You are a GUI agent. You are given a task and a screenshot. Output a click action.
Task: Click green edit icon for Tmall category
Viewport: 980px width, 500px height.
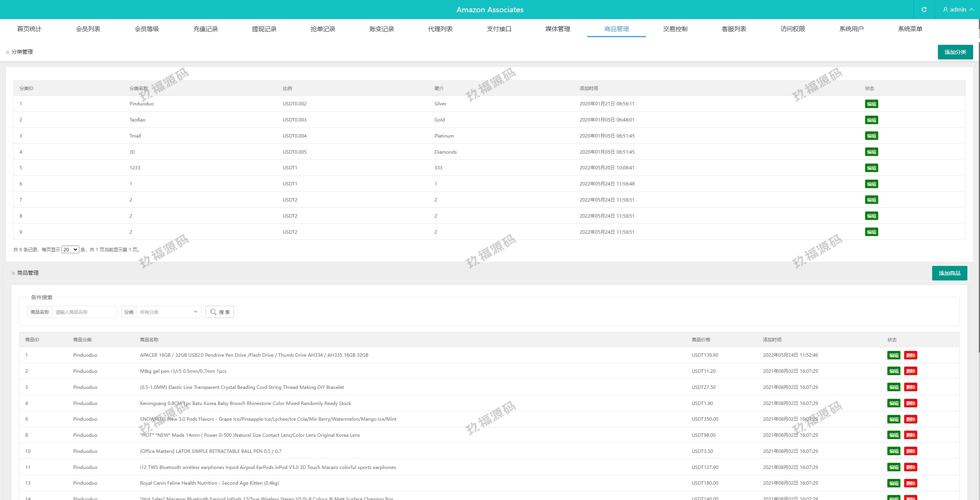(871, 136)
